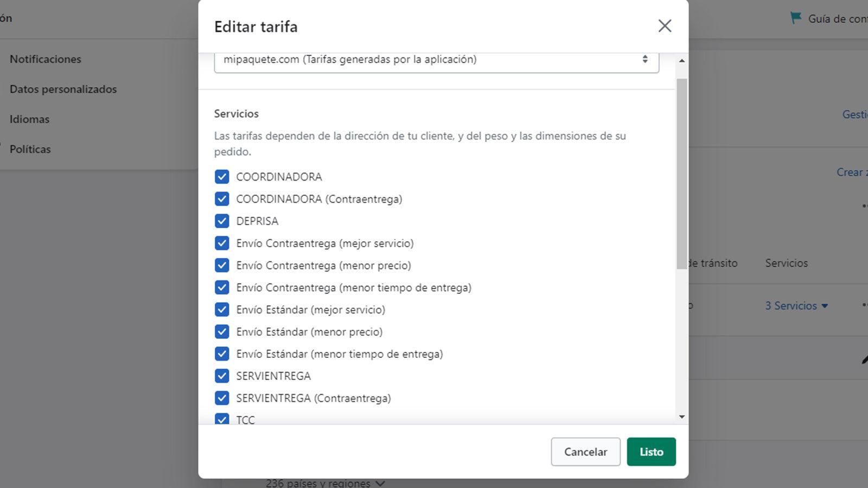Click the Listo button to confirm
The width and height of the screenshot is (868, 488).
click(x=651, y=451)
